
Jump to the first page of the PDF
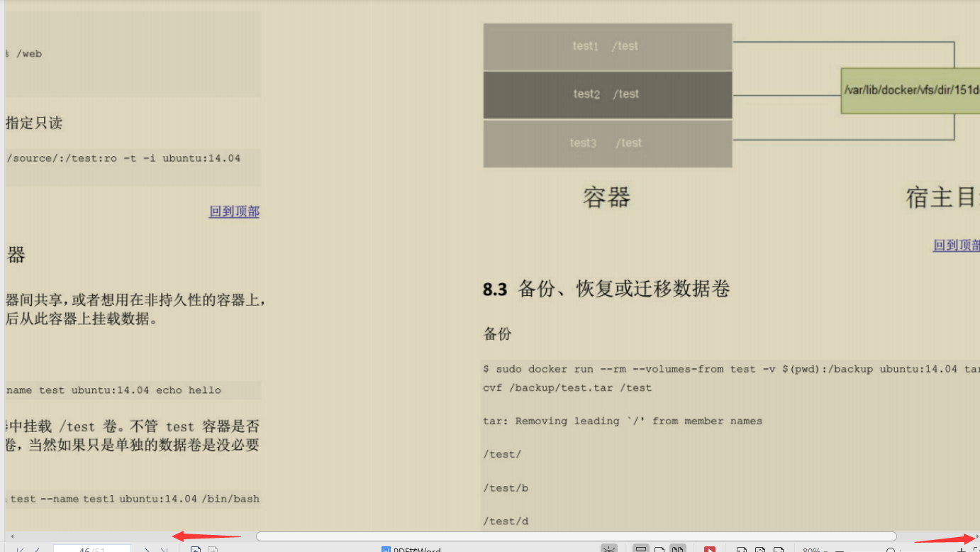coord(20,548)
